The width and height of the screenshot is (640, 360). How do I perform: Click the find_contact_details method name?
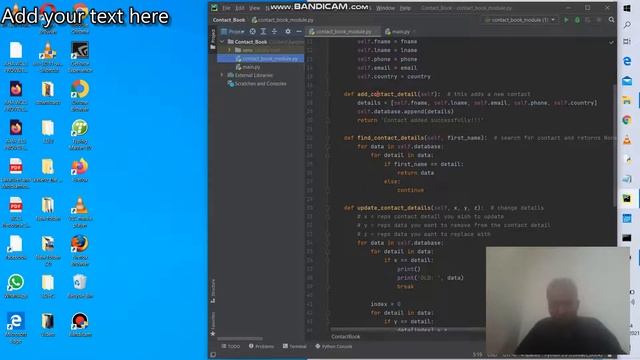(391, 138)
